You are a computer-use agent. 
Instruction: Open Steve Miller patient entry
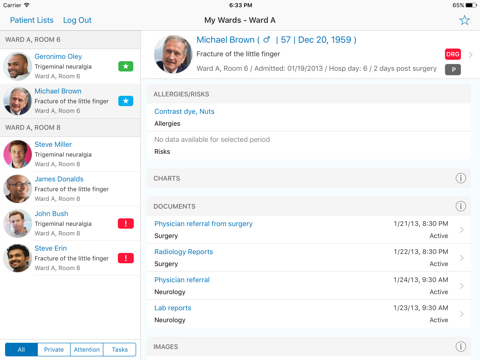click(70, 154)
